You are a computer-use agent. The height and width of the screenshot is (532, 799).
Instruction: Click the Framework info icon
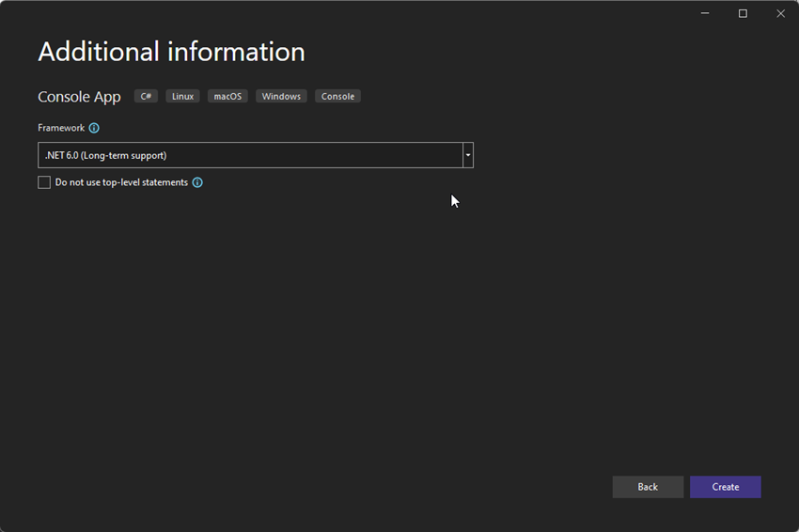click(x=94, y=128)
